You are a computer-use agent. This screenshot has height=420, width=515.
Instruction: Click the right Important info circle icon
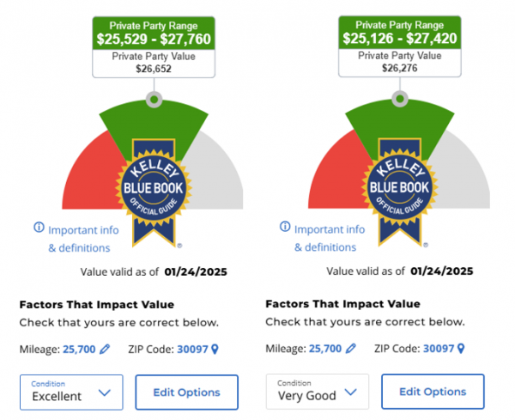(285, 228)
